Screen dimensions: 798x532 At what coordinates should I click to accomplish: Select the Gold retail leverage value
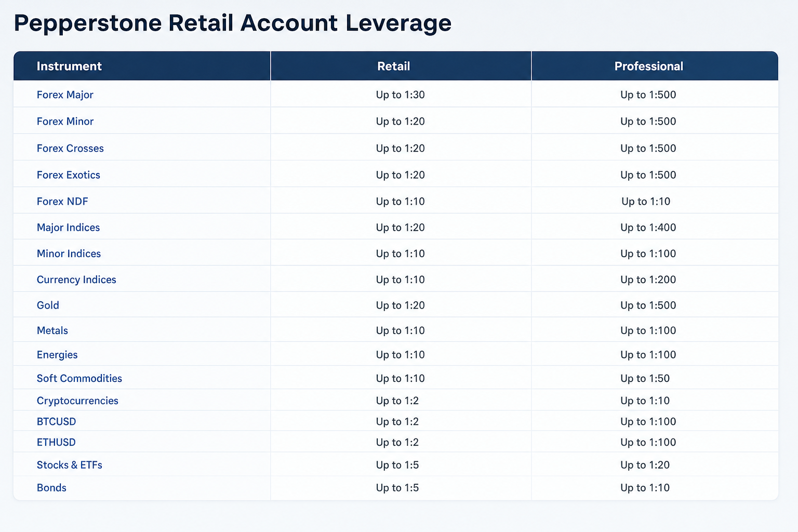point(401,305)
